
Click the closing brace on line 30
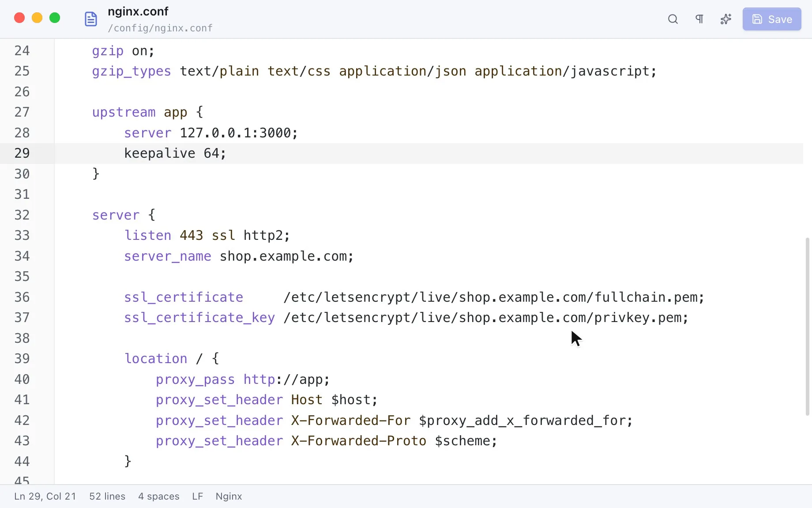(96, 174)
